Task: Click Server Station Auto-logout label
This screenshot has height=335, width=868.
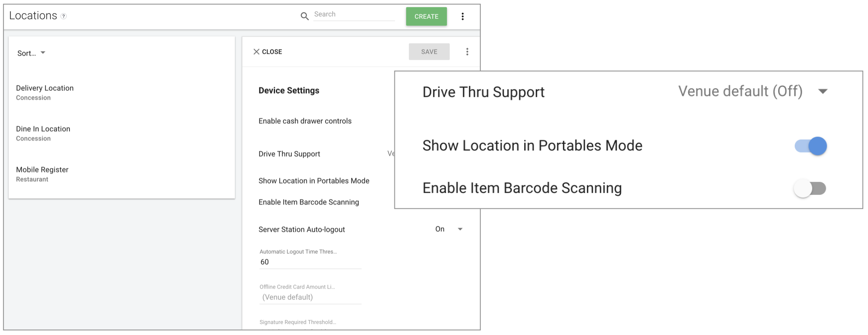Action: tap(302, 229)
